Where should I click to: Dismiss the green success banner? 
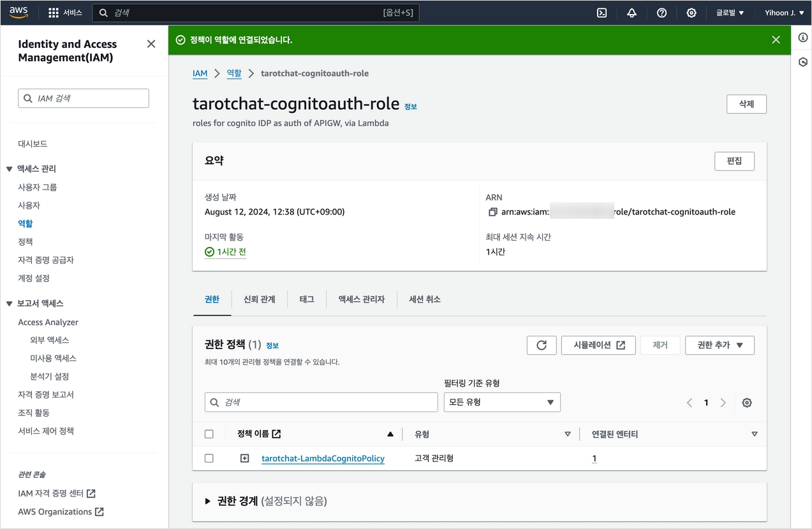point(776,40)
